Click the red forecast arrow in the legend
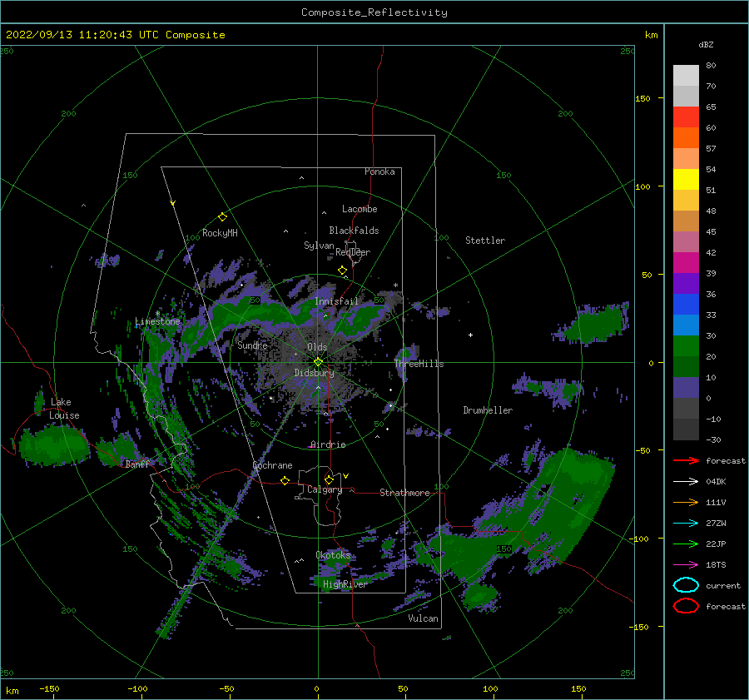This screenshot has height=700, width=749. (686, 460)
